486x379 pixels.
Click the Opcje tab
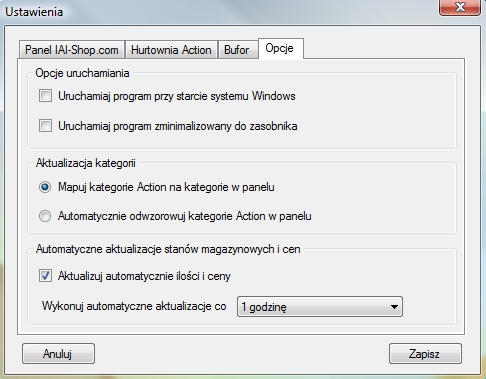(x=280, y=48)
